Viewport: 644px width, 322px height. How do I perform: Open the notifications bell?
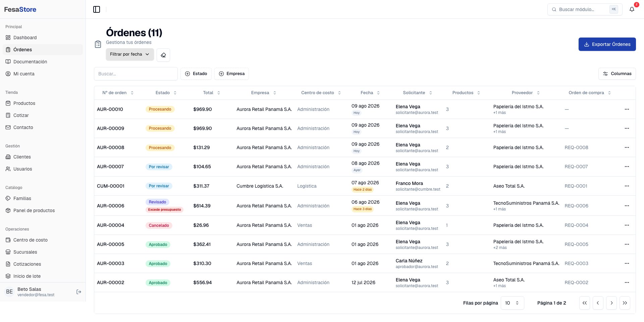click(x=632, y=9)
